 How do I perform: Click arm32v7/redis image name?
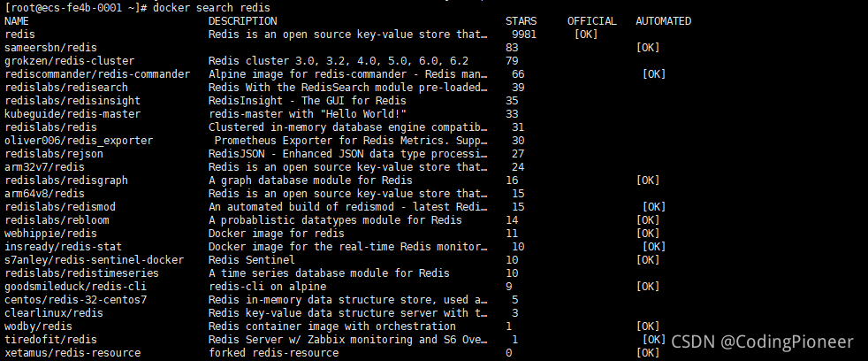pos(44,167)
